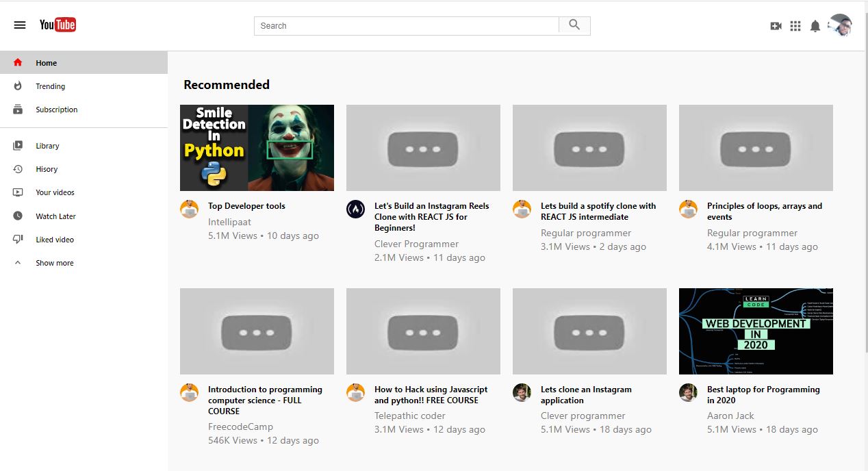Viewport: 868px width, 471px height.
Task: Click the Subscription icon in the sidebar
Action: click(18, 109)
